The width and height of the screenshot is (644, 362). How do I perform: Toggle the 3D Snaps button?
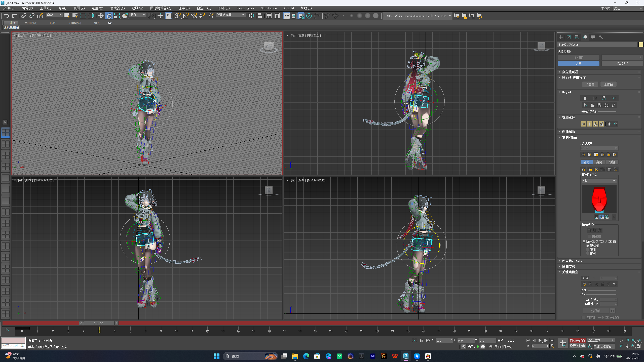click(178, 16)
